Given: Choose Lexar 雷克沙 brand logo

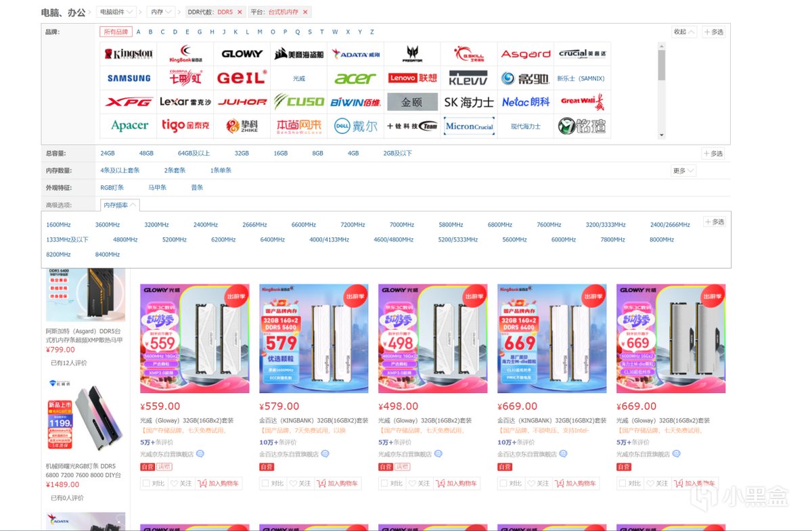Looking at the screenshot, I should 185,102.
